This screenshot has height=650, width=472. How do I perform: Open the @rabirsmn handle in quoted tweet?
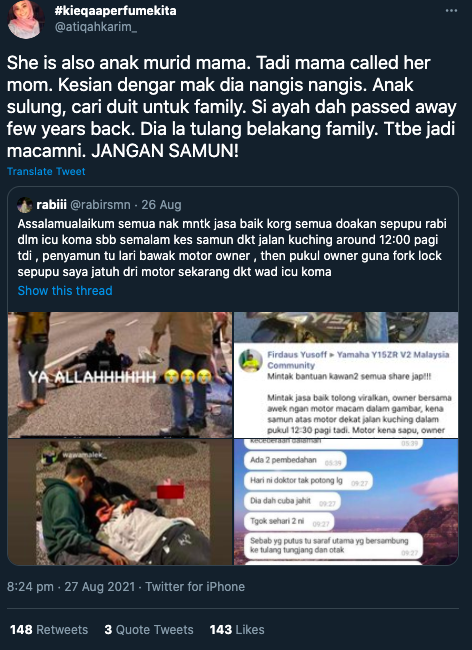(x=100, y=205)
